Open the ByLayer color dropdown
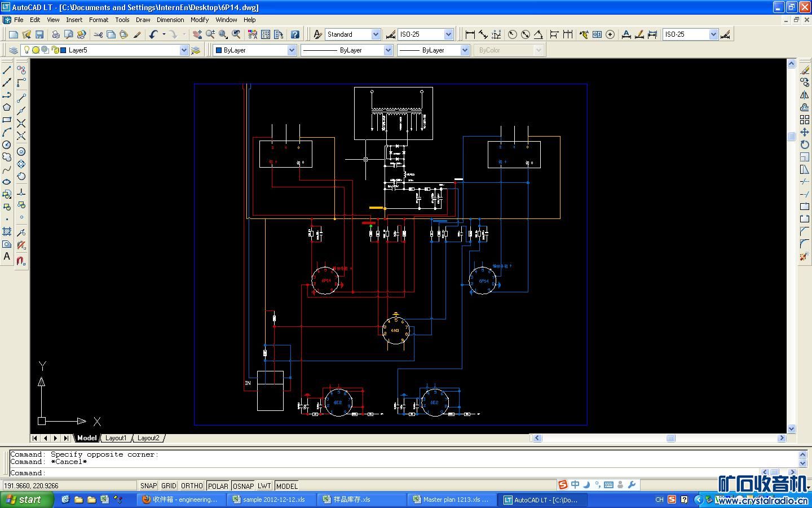This screenshot has width=812, height=508. point(292,50)
